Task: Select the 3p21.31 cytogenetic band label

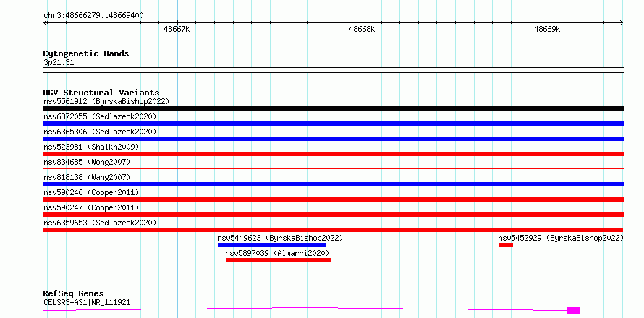Action: pos(59,63)
